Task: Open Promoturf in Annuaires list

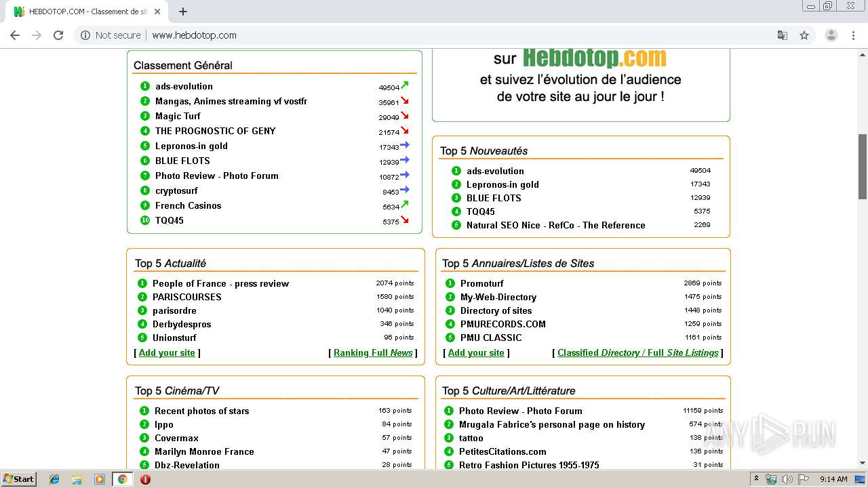Action: click(481, 283)
